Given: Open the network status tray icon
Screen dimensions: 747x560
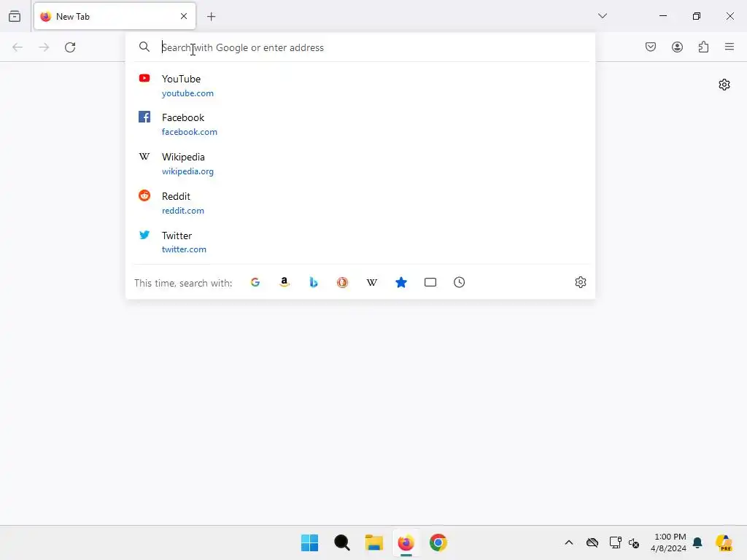Looking at the screenshot, I should click(615, 542).
